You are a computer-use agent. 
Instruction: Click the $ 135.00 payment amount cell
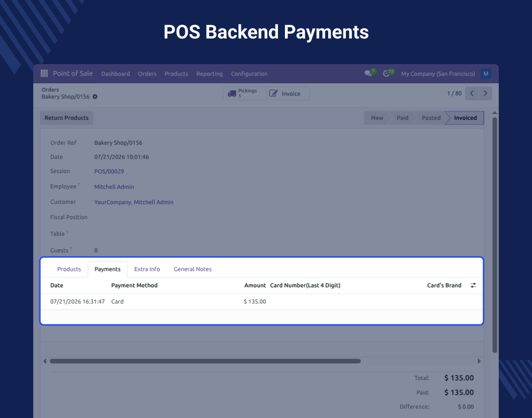pos(255,302)
